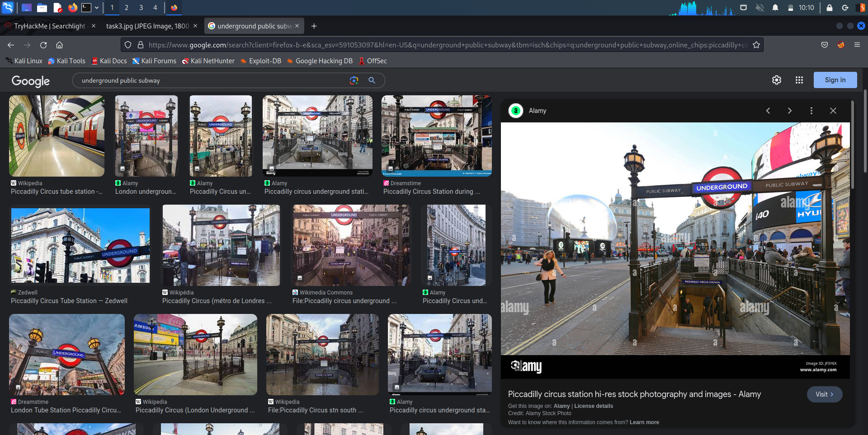
Task: Bookmark this page with star icon
Action: [756, 45]
